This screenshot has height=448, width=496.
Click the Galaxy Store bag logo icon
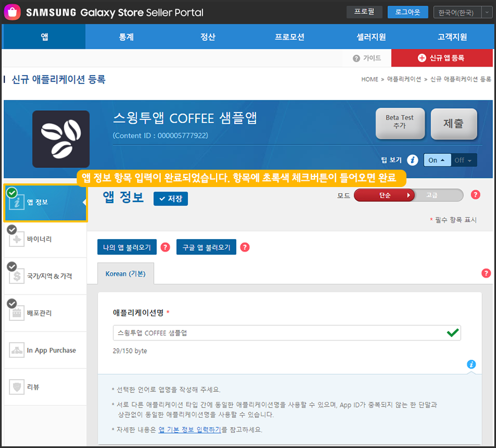click(x=13, y=12)
